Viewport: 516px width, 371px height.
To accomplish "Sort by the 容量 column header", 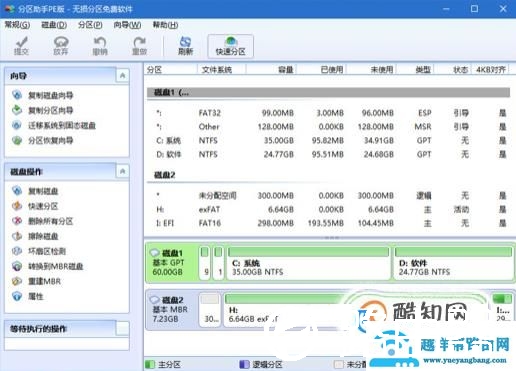I will coord(271,69).
